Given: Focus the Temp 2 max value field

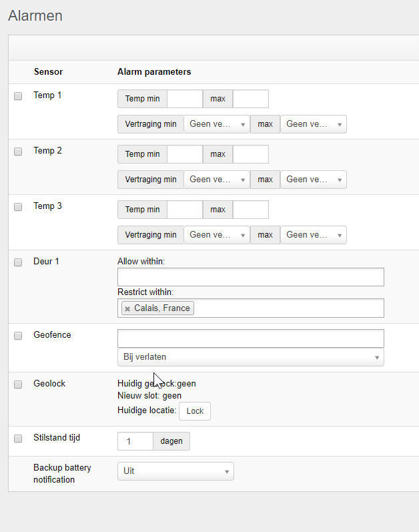Looking at the screenshot, I should point(250,154).
